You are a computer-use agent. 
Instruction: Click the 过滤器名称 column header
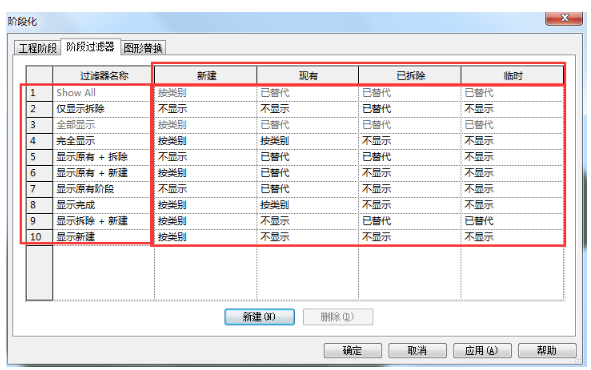(x=104, y=75)
